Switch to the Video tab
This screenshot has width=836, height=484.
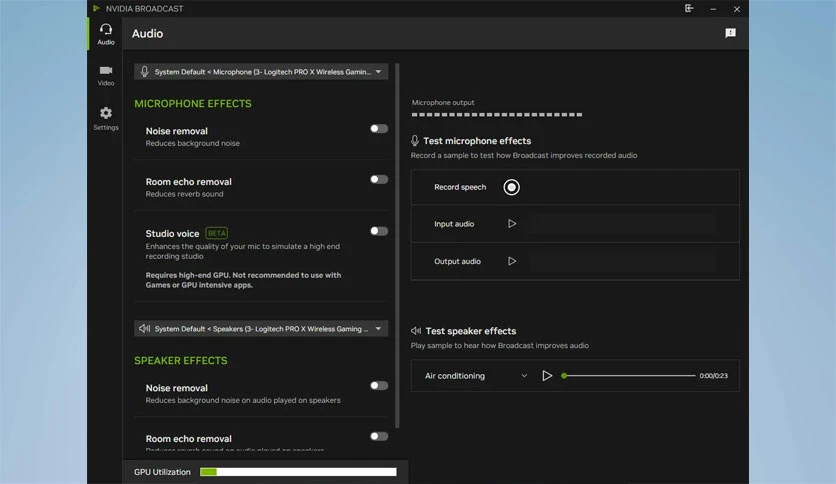click(x=106, y=76)
